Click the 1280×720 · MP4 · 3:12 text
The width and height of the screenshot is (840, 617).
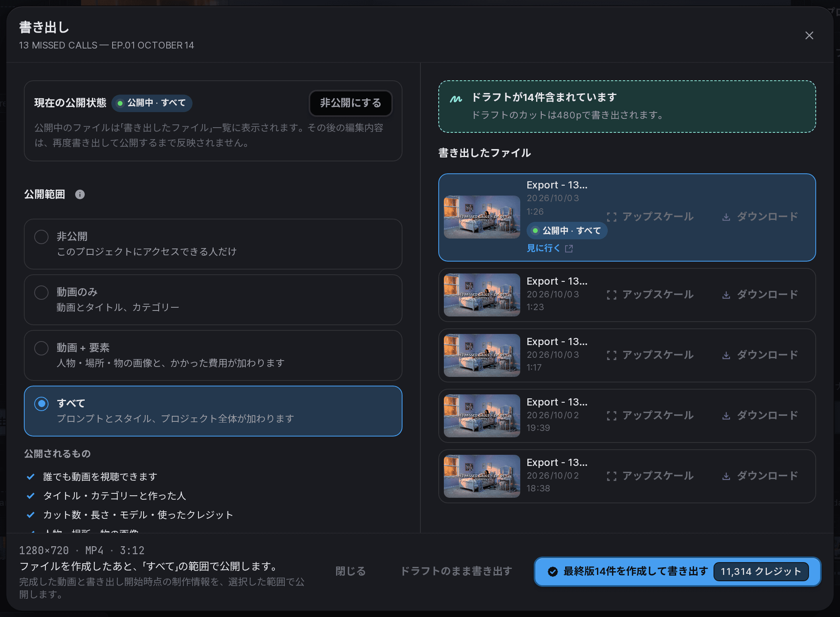click(x=82, y=551)
